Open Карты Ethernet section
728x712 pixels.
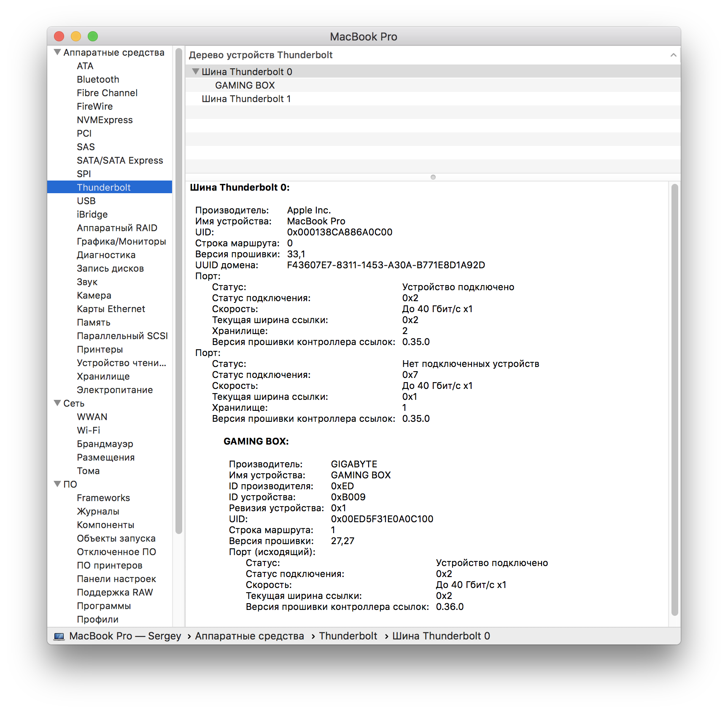(111, 309)
